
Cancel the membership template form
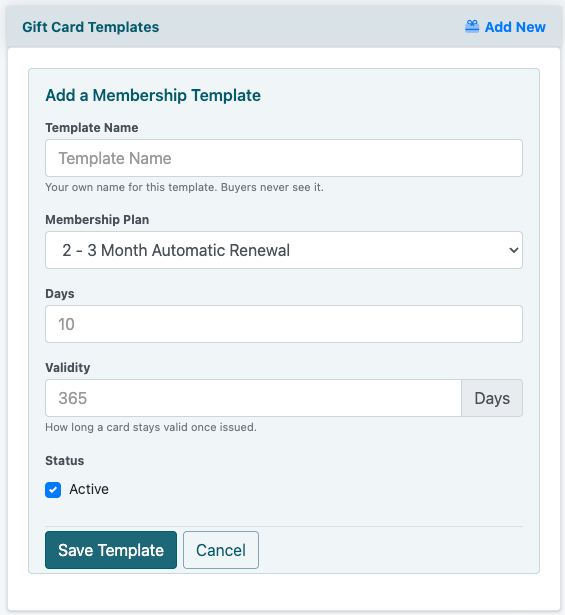(x=221, y=550)
